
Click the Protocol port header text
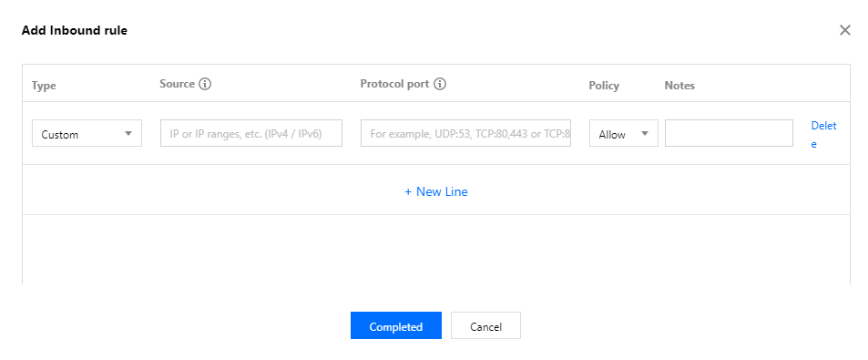394,84
